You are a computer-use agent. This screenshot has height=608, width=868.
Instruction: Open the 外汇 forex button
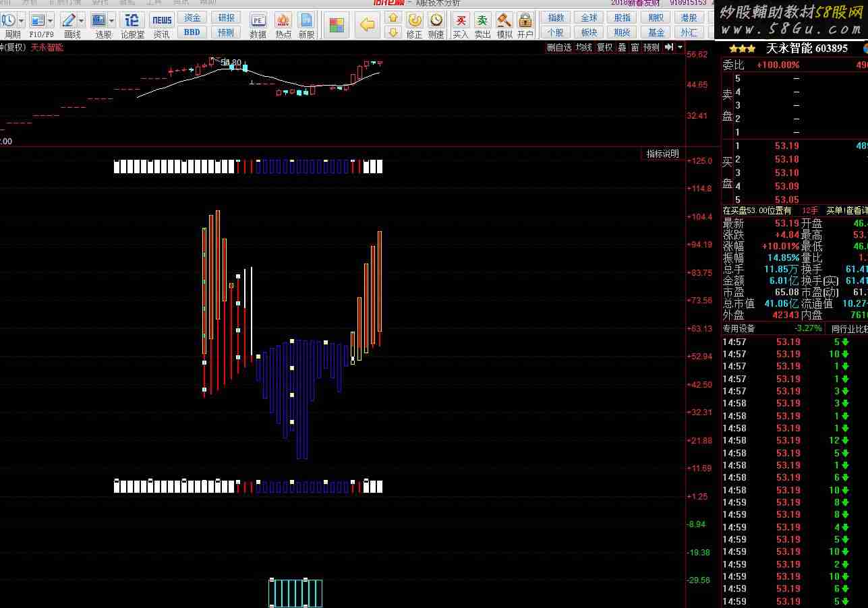689,32
